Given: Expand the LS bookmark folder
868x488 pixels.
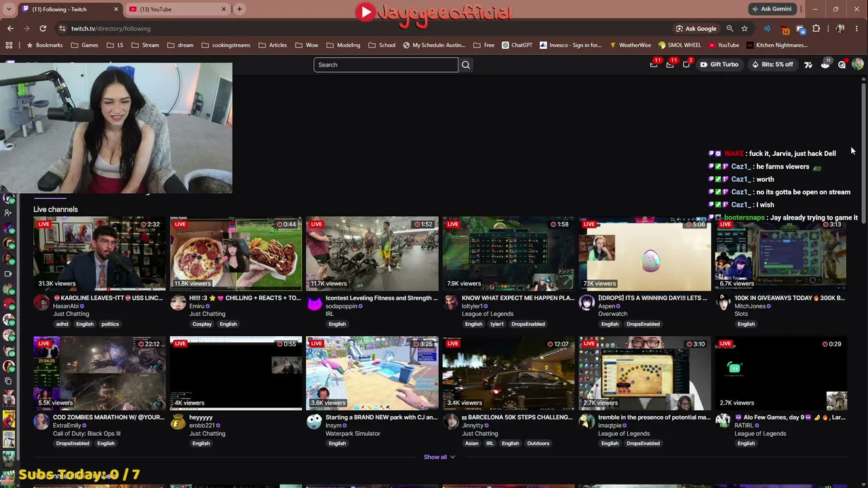Looking at the screenshot, I should [x=115, y=45].
